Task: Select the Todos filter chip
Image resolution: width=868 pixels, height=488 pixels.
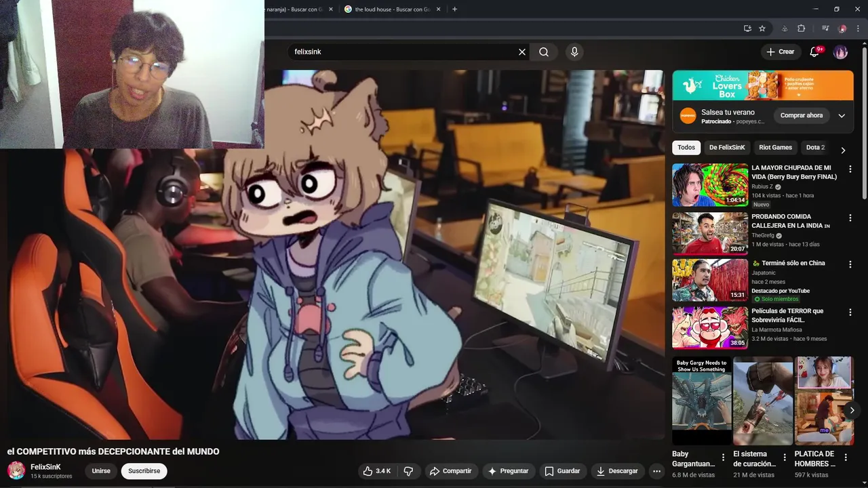Action: pyautogui.click(x=686, y=148)
